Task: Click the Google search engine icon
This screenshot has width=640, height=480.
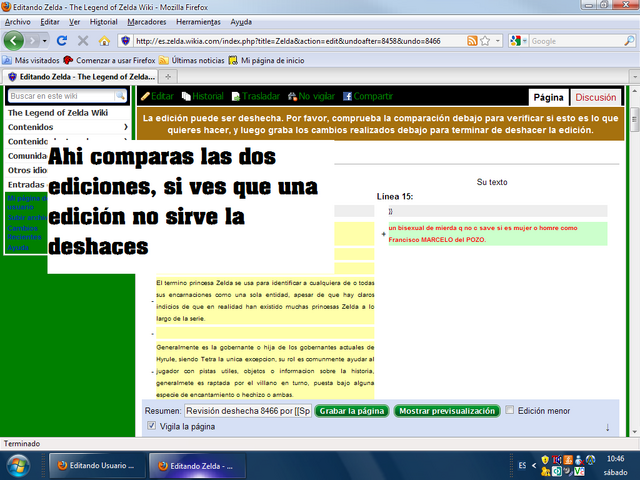Action: [x=516, y=41]
